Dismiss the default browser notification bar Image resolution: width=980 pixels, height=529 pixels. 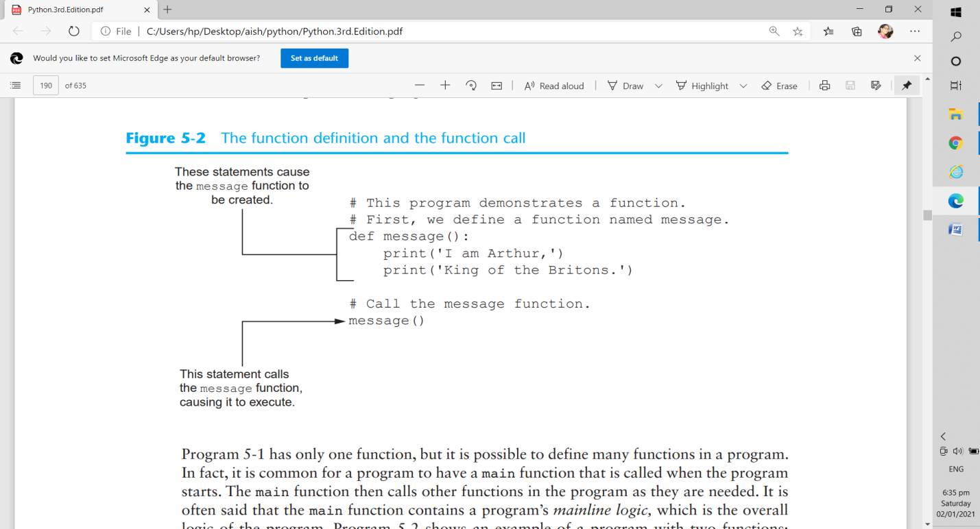point(918,58)
